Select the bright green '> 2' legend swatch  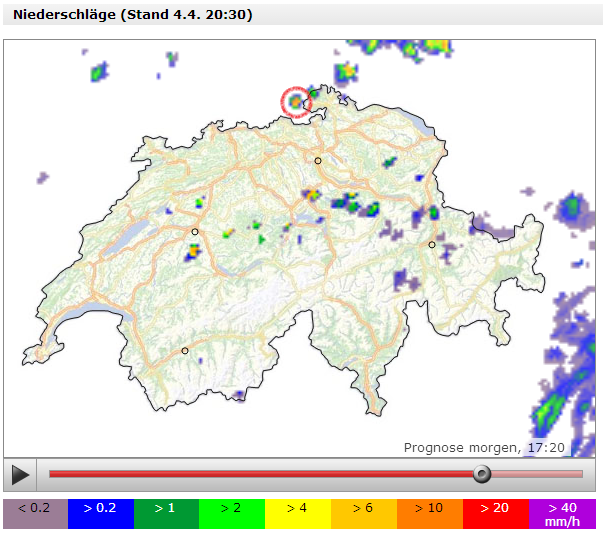(x=232, y=514)
